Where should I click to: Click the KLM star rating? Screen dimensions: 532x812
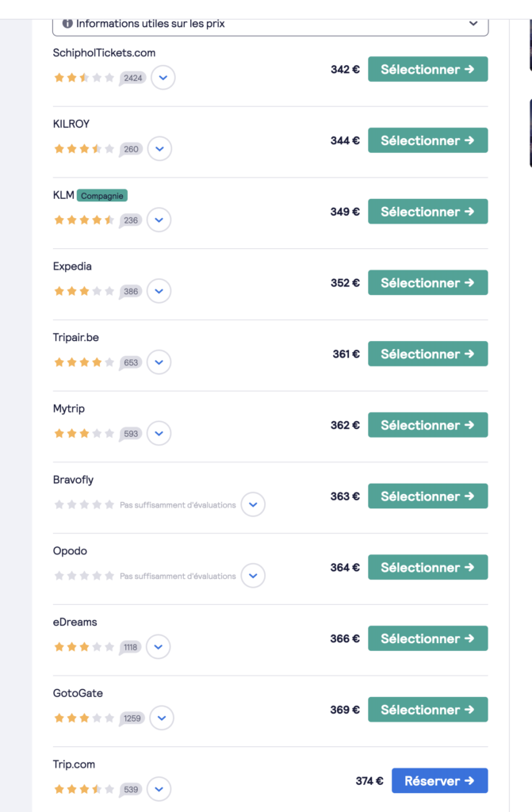point(84,220)
